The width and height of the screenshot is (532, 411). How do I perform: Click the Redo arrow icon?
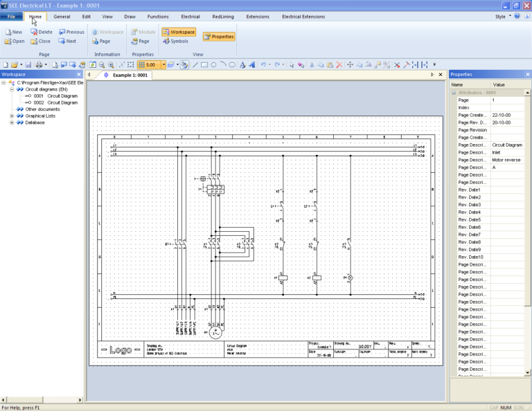click(x=277, y=65)
